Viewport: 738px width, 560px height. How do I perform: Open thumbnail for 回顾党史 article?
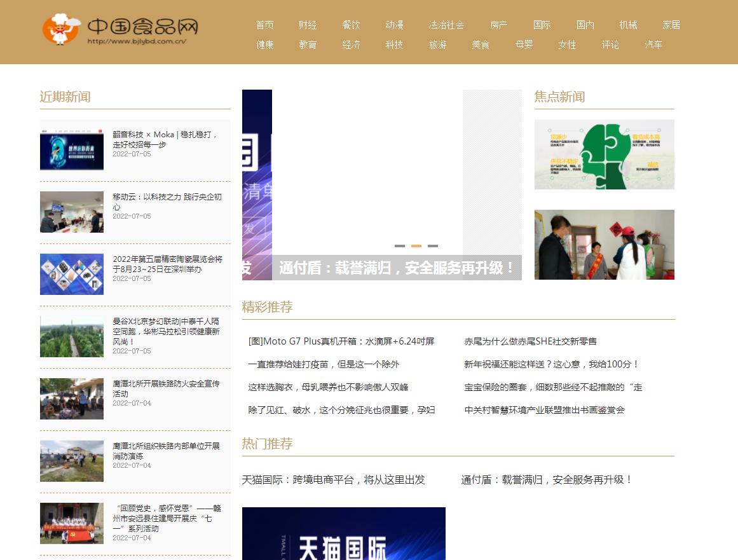click(72, 523)
